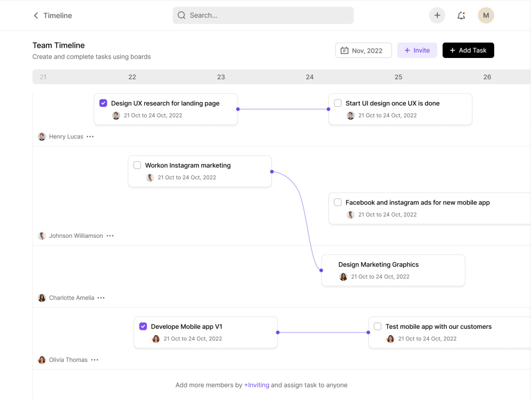Select day 24 in timeline header

310,77
